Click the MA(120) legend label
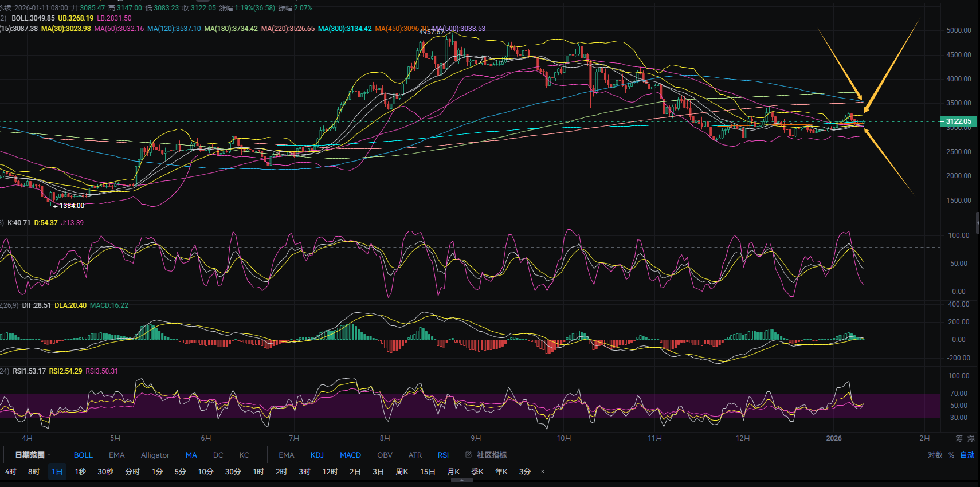Viewport: 980px width, 487px height. coord(174,29)
